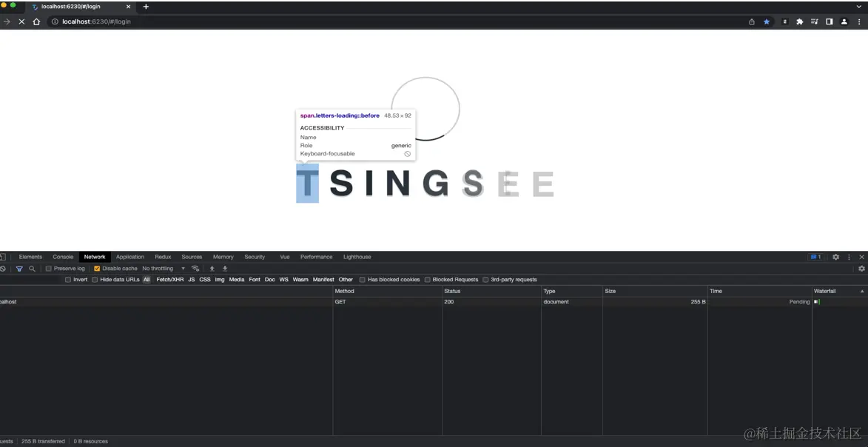Open the Performance tab

point(317,257)
